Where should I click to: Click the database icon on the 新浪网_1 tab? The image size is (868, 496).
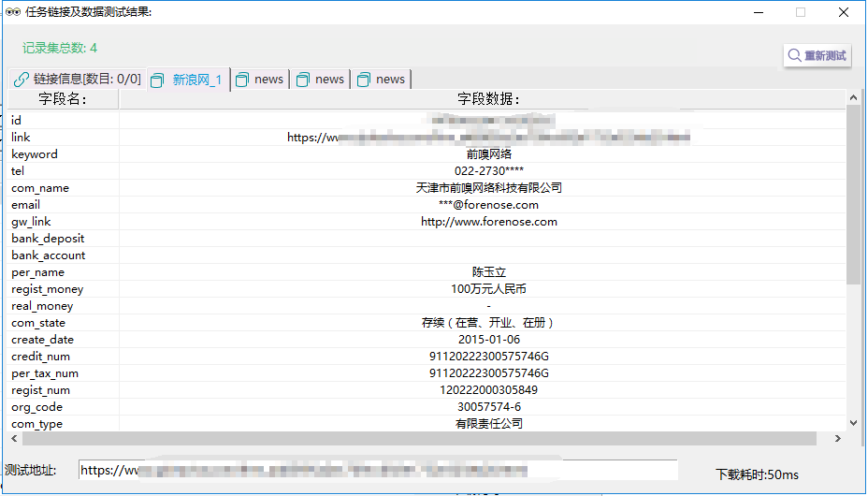point(157,80)
